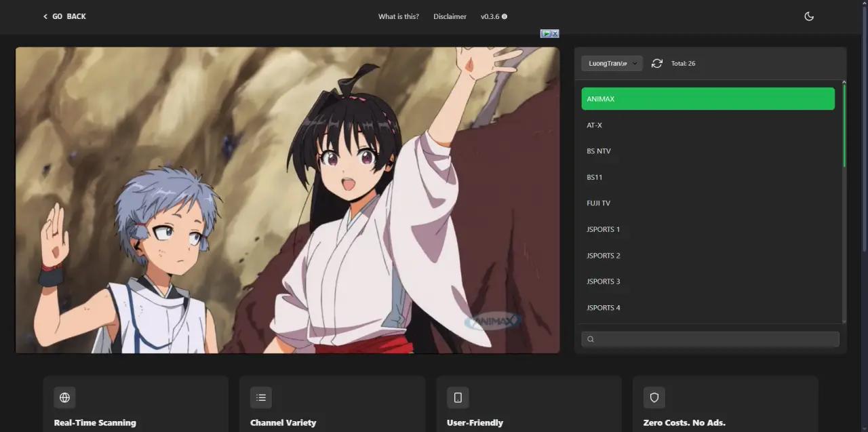Click the shield icon above Zero Costs
This screenshot has height=432, width=868.
(654, 397)
